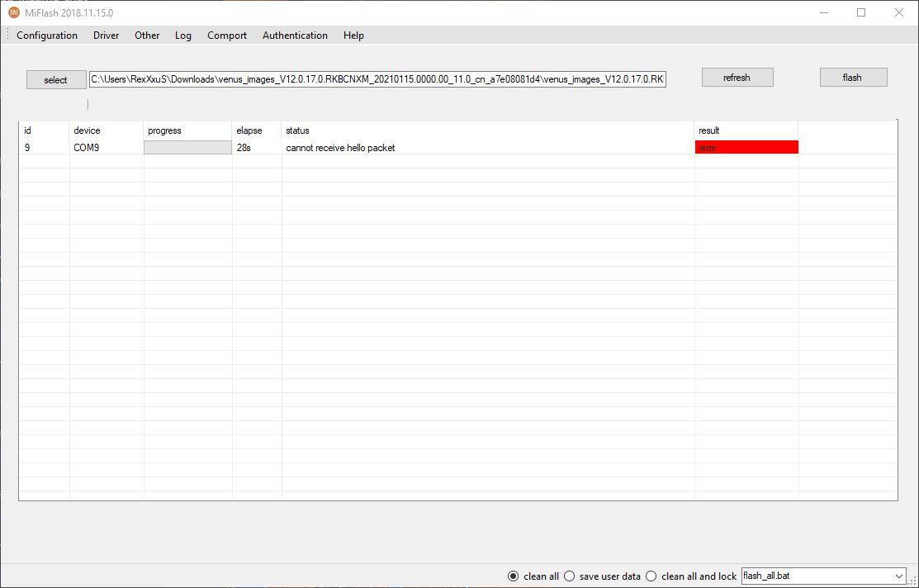Click the progress column header
Screen dimensions: 919x588
(187, 130)
